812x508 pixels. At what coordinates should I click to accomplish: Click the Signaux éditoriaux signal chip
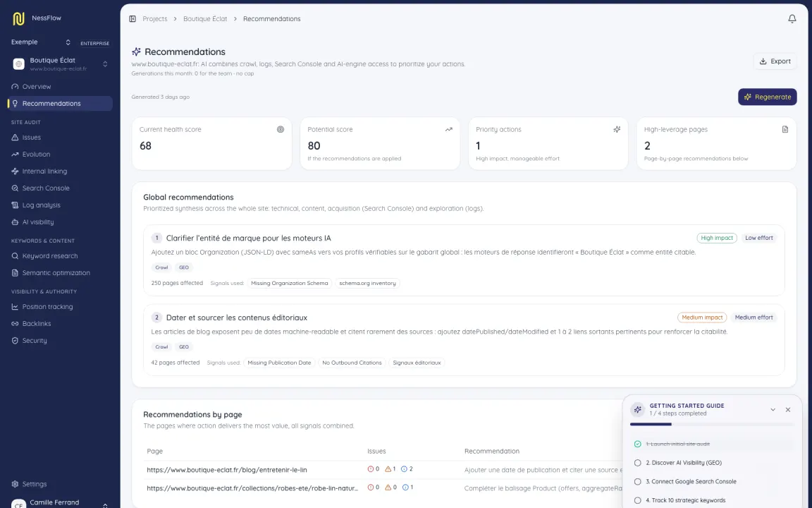pyautogui.click(x=417, y=363)
